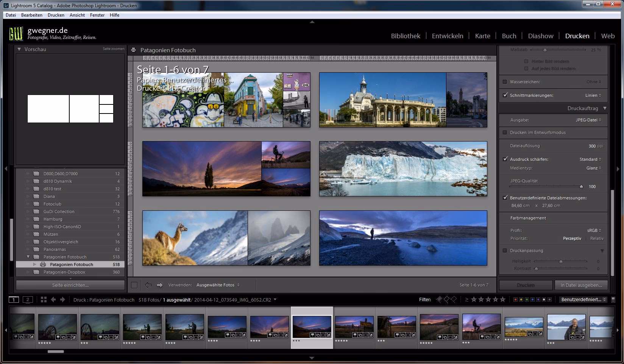Enable Drucken im Entwurfsmodus checkbox

(505, 132)
